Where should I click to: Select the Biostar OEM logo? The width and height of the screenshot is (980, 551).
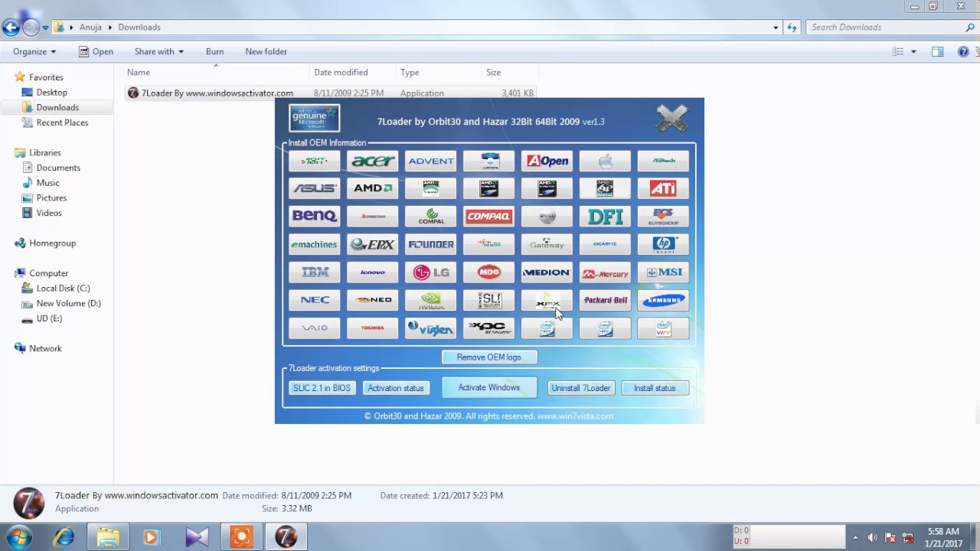point(373,216)
